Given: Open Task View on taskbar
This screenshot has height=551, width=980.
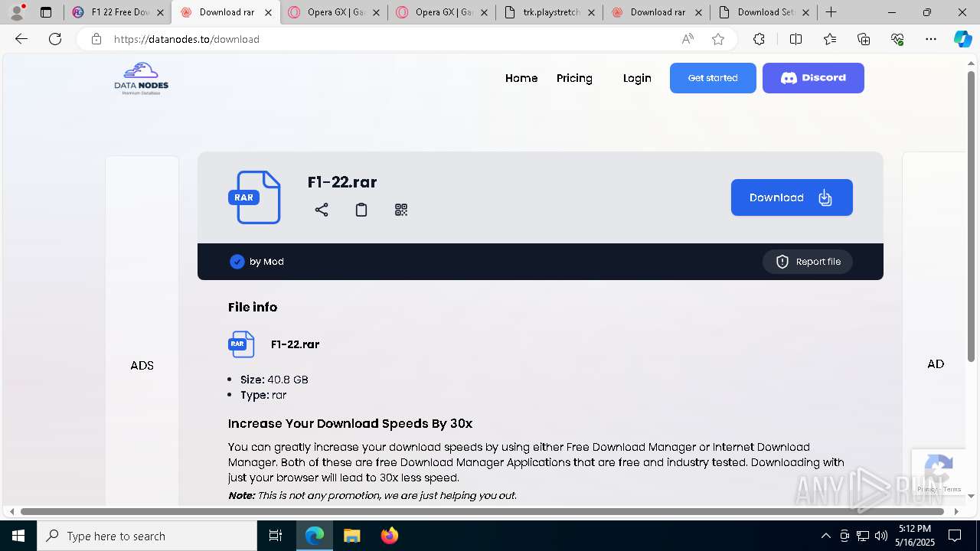Looking at the screenshot, I should [x=276, y=536].
